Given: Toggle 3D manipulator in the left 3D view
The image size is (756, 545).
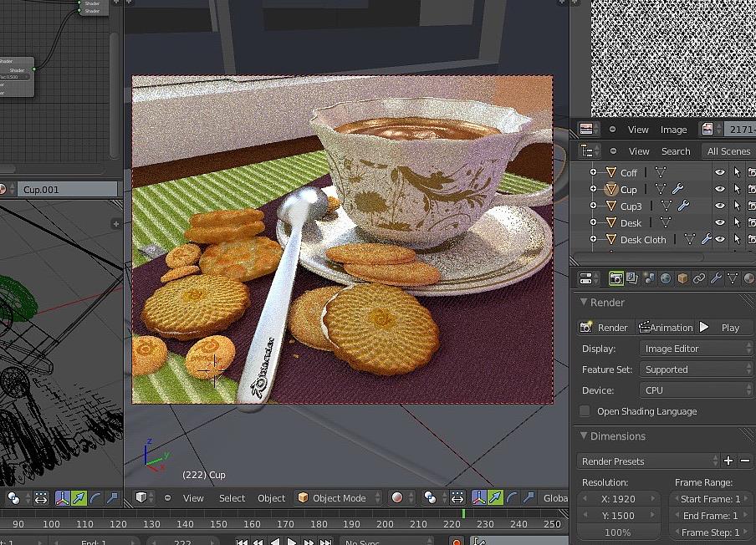Looking at the screenshot, I should point(62,498).
